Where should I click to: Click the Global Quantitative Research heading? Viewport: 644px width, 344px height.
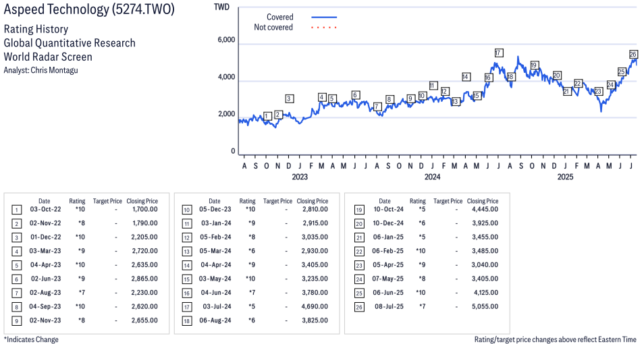tap(70, 43)
